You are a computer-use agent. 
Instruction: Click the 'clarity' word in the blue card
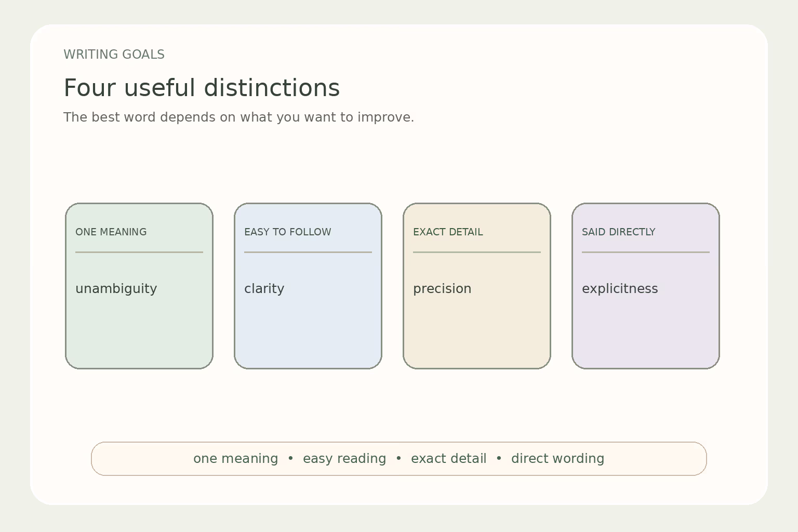point(264,289)
